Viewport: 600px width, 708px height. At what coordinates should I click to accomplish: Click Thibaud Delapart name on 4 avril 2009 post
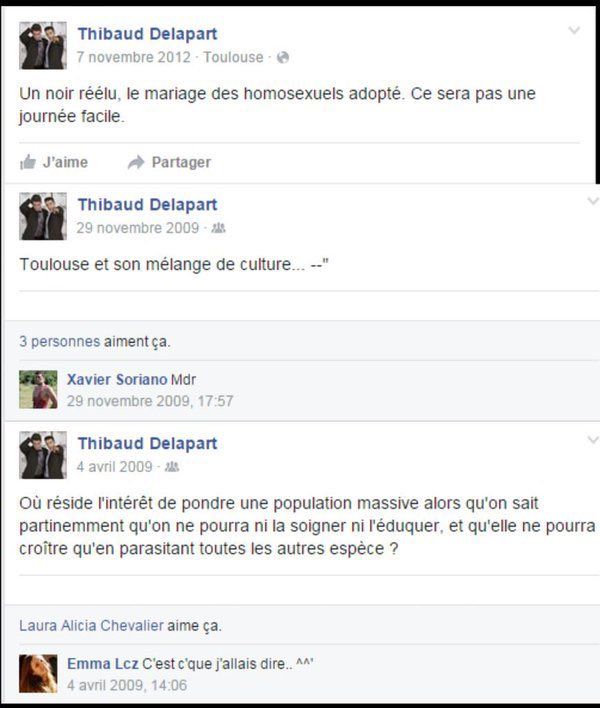(x=148, y=443)
